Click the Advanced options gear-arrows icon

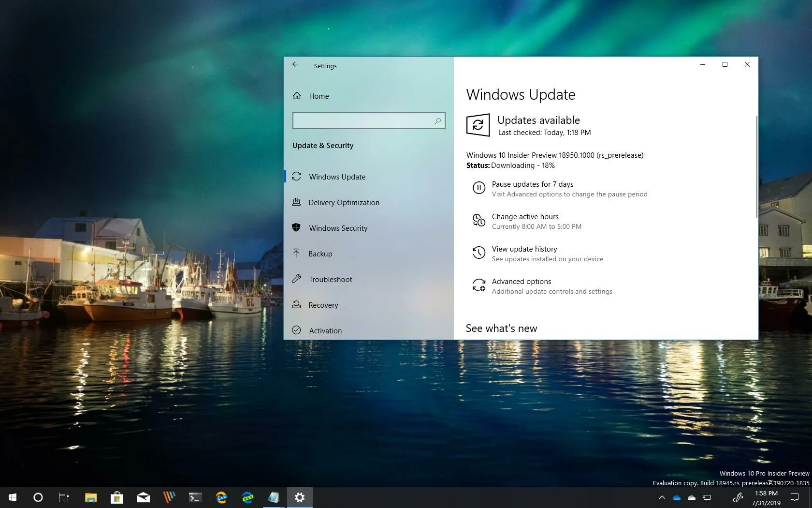tap(478, 285)
